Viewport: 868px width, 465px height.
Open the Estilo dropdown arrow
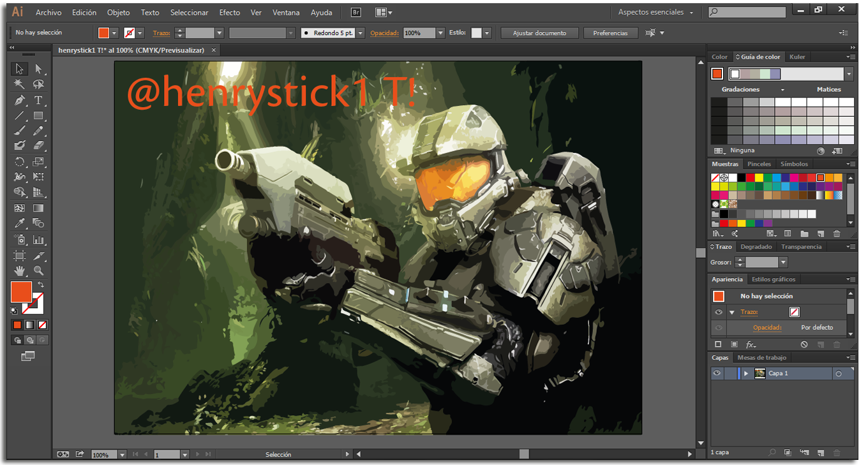click(x=487, y=33)
